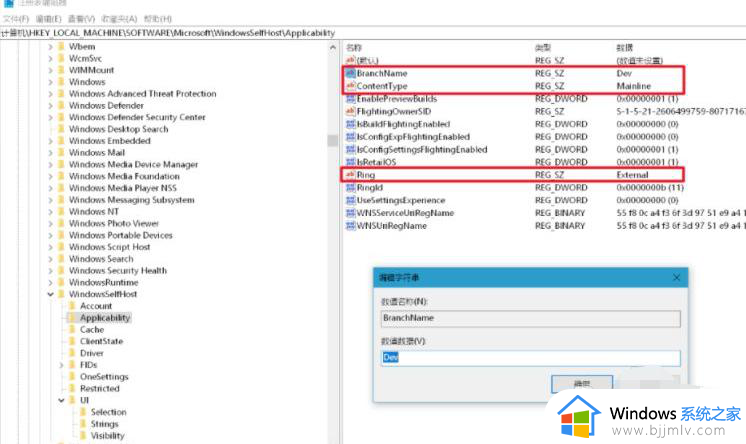Expand the FIDs node

(61, 365)
